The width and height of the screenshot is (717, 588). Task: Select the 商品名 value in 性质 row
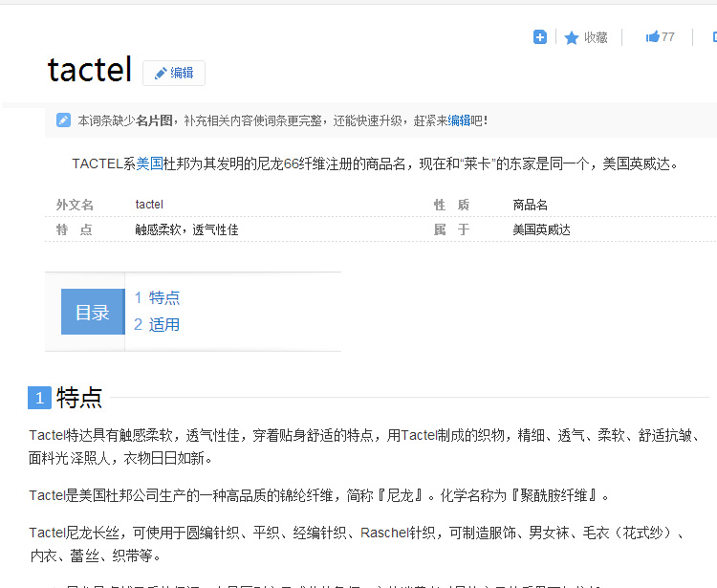pos(530,205)
